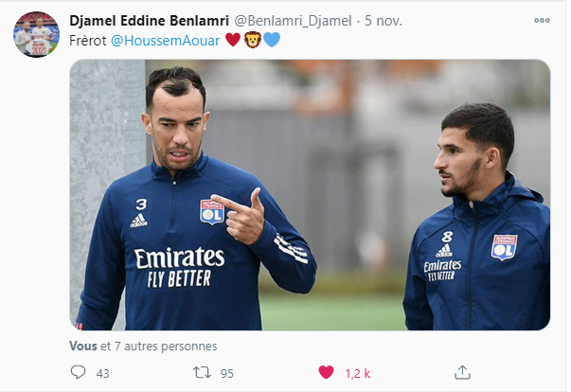Click the red heart emoji in tweet
The image size is (571, 392).
click(x=233, y=40)
